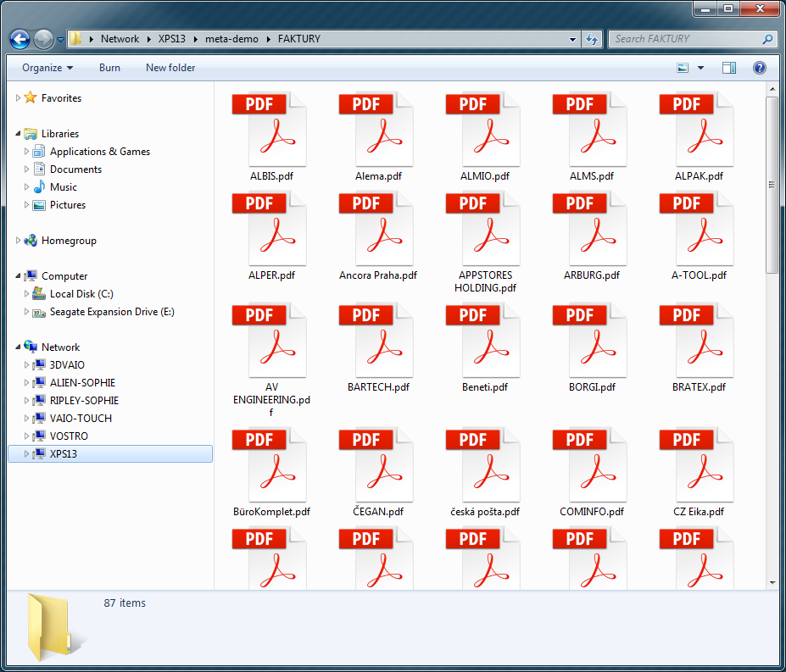Select the ALMIO.pdf file icon

tap(483, 130)
